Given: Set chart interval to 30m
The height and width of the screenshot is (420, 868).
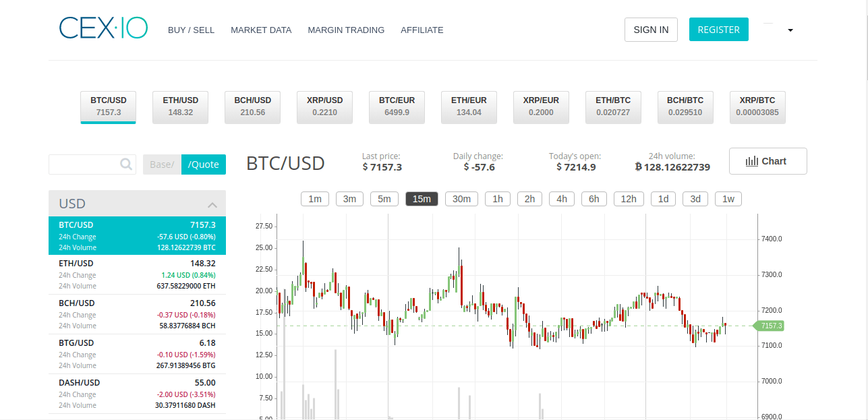Looking at the screenshot, I should point(462,199).
